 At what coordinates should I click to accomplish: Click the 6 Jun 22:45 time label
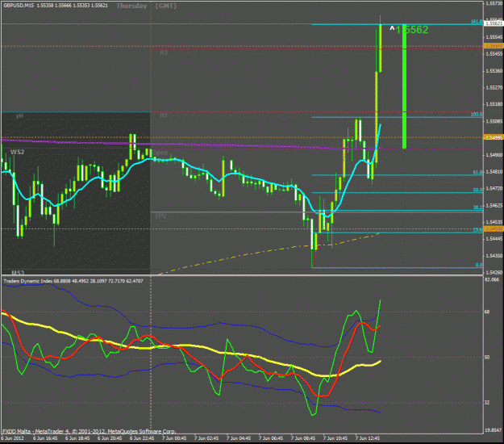click(142, 438)
